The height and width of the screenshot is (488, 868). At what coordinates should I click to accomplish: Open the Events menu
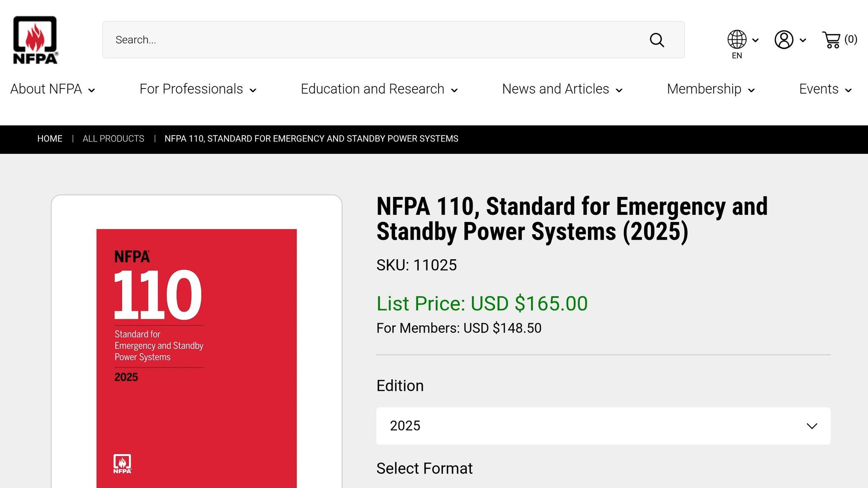pos(825,89)
